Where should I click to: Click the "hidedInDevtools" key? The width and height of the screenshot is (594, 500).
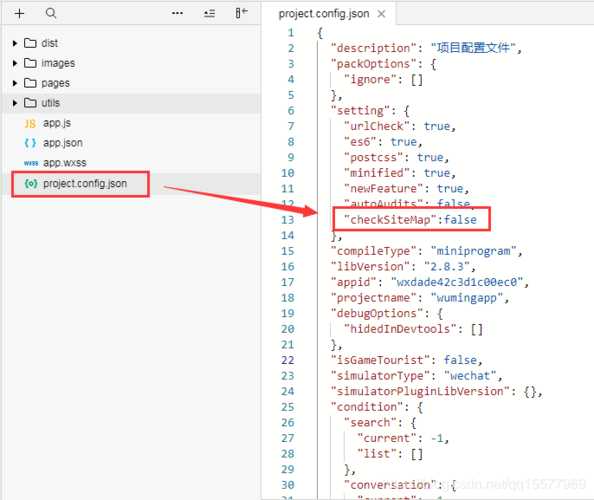click(x=400, y=329)
